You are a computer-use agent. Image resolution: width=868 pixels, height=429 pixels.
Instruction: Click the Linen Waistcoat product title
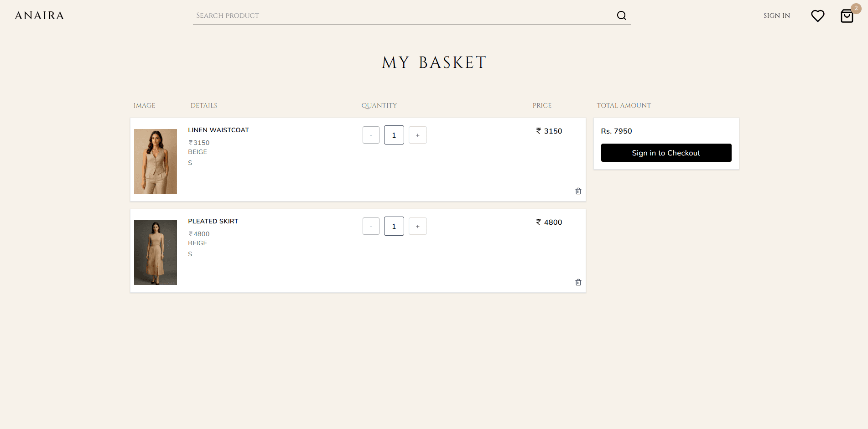218,130
